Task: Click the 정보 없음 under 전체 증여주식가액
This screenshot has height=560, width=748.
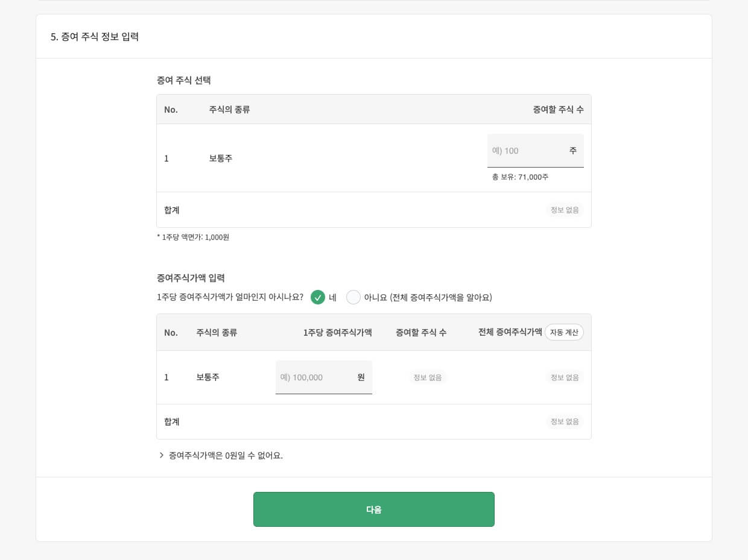Action: pyautogui.click(x=564, y=377)
